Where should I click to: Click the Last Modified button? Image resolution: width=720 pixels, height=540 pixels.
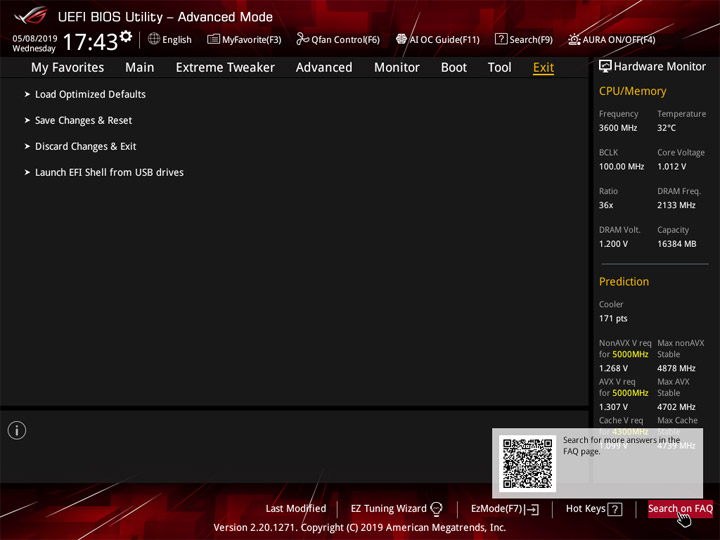(x=296, y=509)
